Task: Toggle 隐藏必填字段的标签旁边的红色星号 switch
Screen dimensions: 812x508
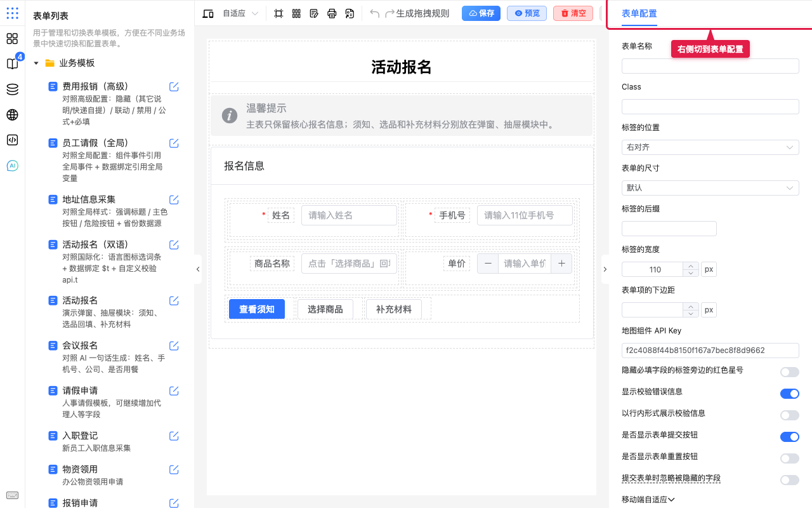Action: click(x=790, y=372)
